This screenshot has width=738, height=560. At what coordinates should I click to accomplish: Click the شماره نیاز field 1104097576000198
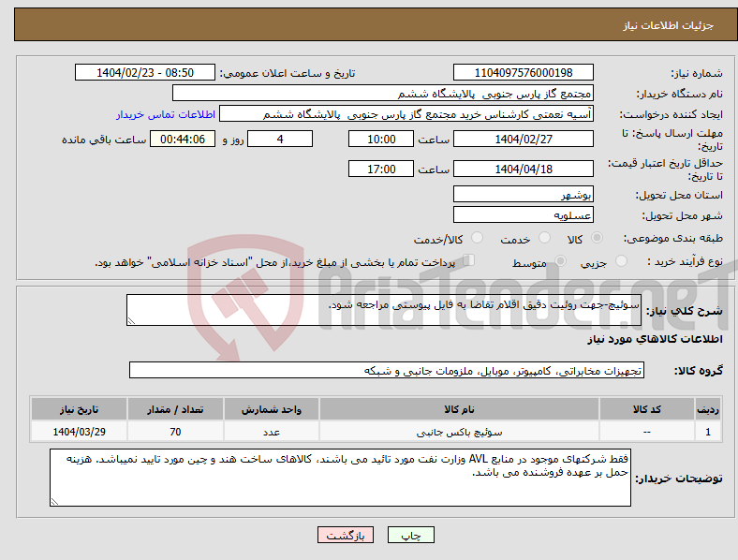(524, 72)
